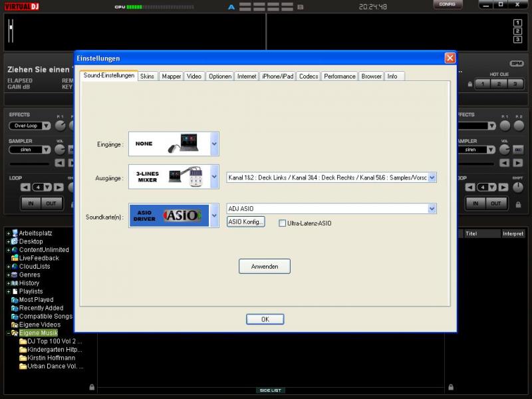The width and height of the screenshot is (532, 399).
Task: Toggle the hot cue lock icon
Action: 470,84
